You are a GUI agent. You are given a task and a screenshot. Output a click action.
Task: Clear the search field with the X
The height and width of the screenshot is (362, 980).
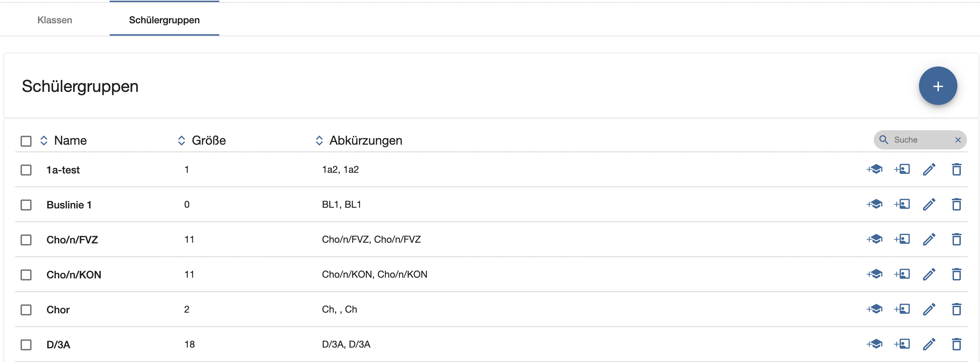(958, 140)
